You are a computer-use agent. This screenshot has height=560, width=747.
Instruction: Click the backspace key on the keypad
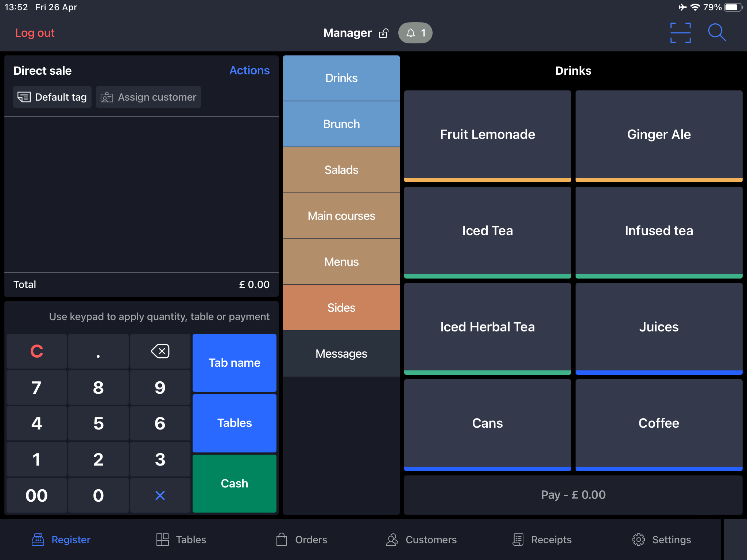[x=160, y=351]
